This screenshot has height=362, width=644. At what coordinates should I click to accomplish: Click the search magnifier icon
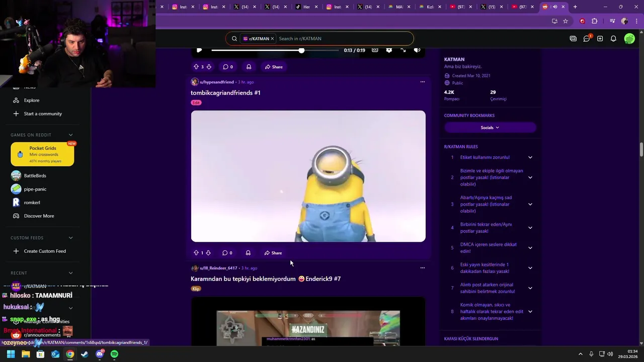pyautogui.click(x=234, y=39)
